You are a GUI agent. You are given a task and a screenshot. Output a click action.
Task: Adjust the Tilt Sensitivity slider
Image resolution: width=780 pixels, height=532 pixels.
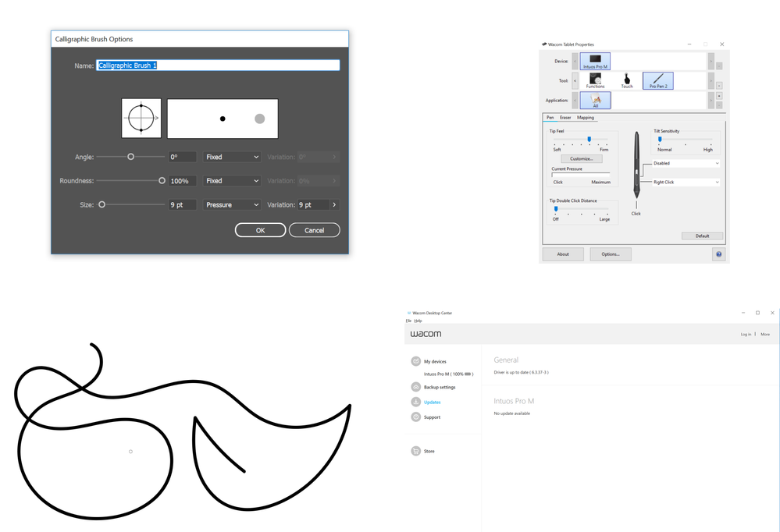tap(660, 139)
